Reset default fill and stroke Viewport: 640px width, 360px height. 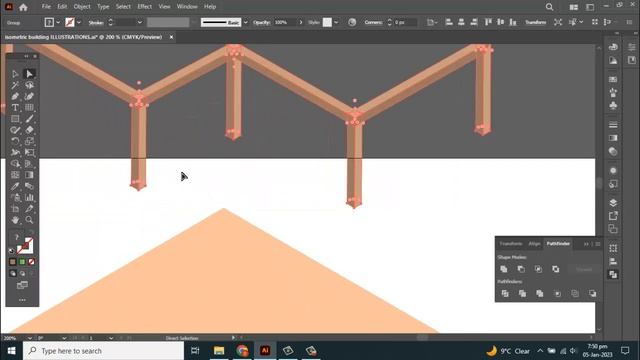tap(11, 251)
